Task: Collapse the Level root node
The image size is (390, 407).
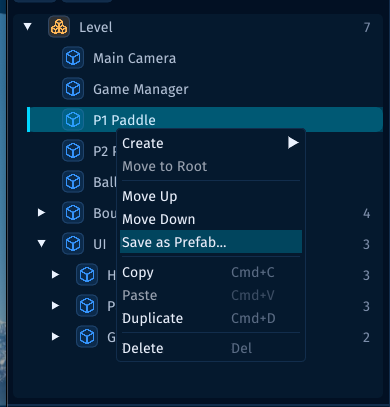Action: click(x=28, y=26)
